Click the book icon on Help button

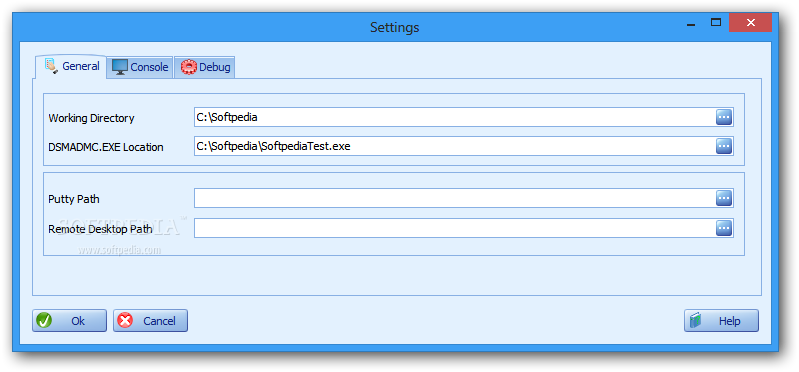[x=696, y=321]
